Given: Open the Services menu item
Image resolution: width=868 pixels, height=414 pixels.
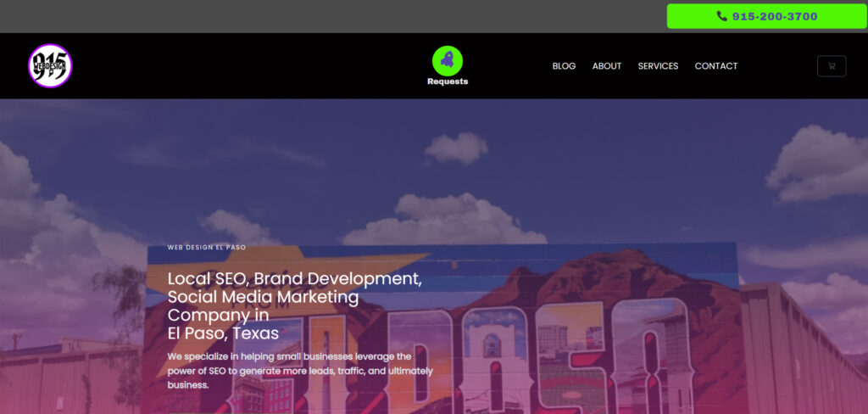Looking at the screenshot, I should (658, 66).
